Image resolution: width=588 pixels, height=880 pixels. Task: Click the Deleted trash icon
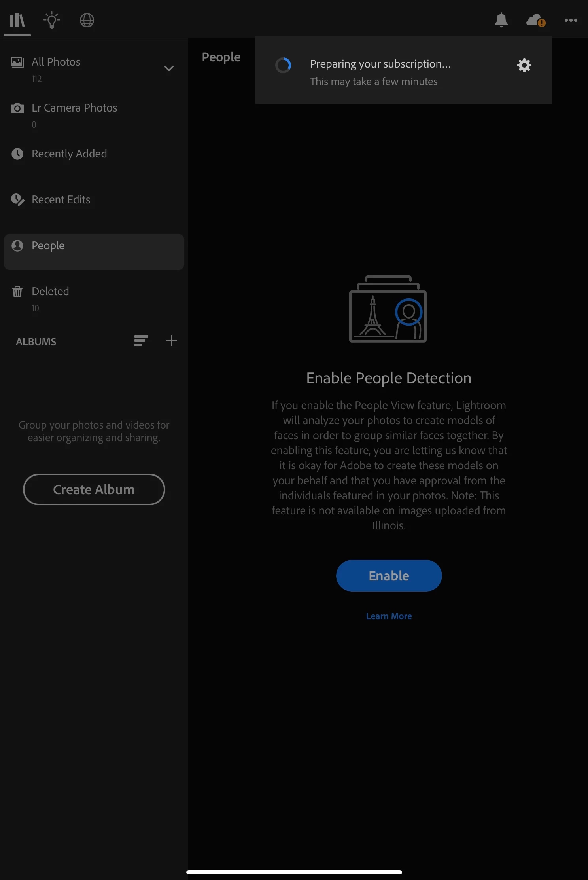[x=17, y=292]
